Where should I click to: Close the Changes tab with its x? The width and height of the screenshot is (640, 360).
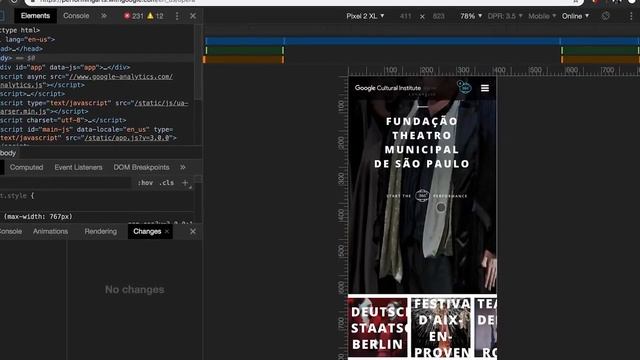tap(167, 231)
